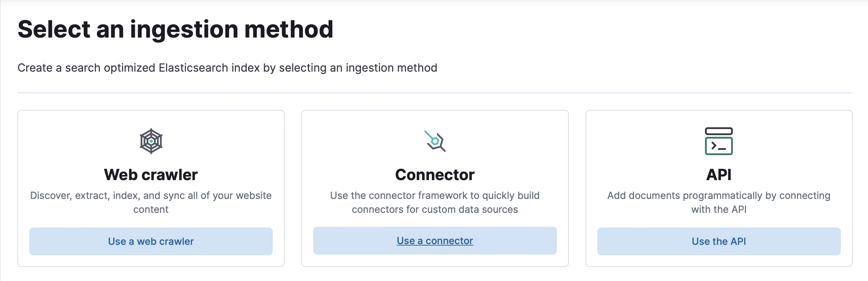Click the web crawler description text

150,202
